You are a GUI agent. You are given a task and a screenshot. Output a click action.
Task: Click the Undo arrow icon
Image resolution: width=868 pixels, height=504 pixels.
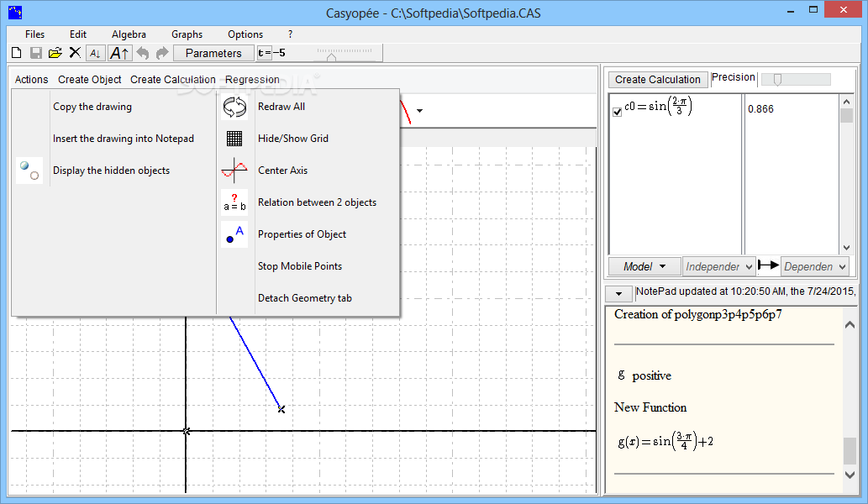click(143, 53)
